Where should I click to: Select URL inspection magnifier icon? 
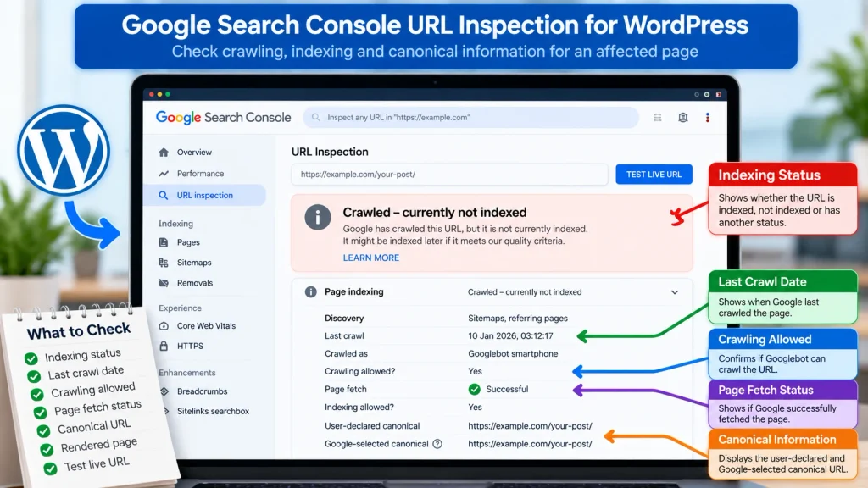pos(164,196)
